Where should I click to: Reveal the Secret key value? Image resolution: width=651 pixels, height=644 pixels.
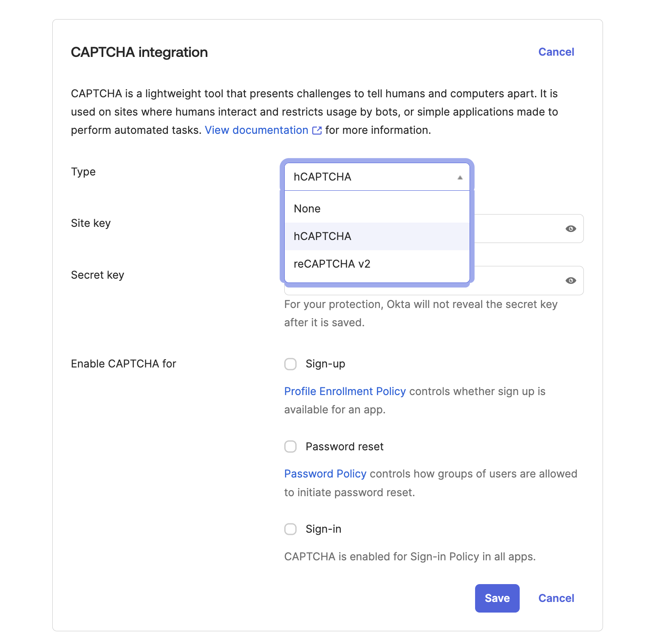pyautogui.click(x=571, y=280)
